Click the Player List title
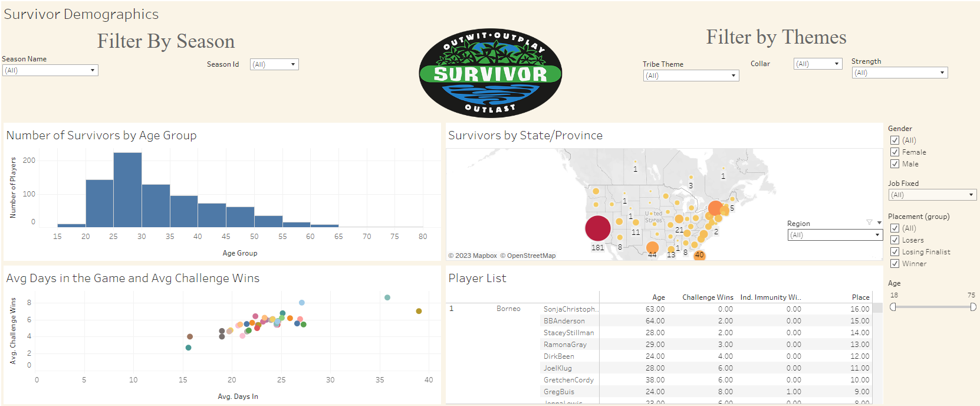Viewport: 980px width, 406px height. click(x=477, y=278)
